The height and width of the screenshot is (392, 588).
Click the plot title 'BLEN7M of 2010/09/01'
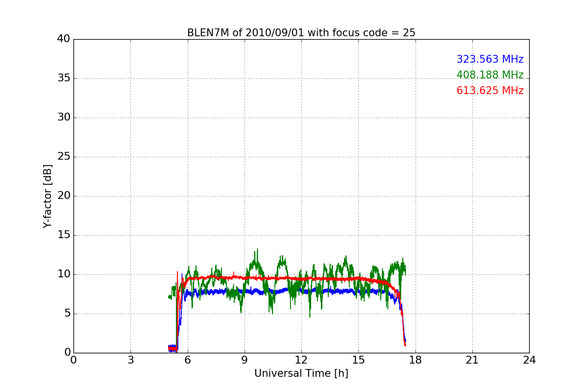click(x=301, y=33)
